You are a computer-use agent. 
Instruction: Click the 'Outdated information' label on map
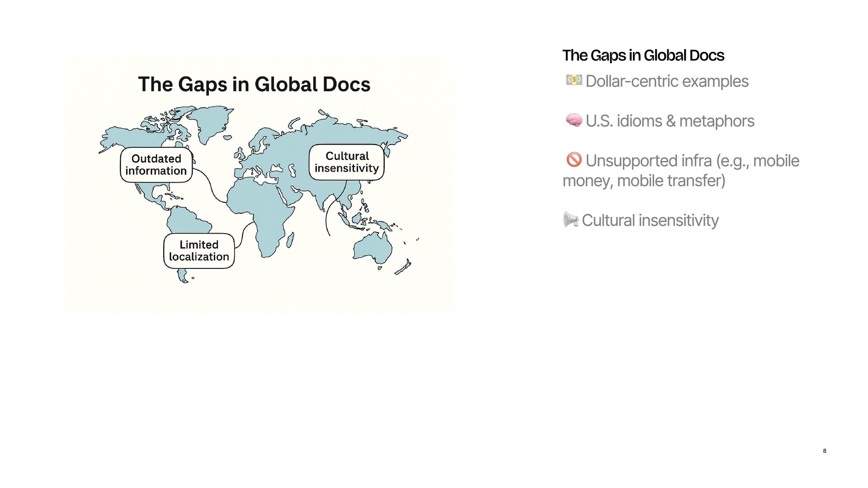coord(156,165)
